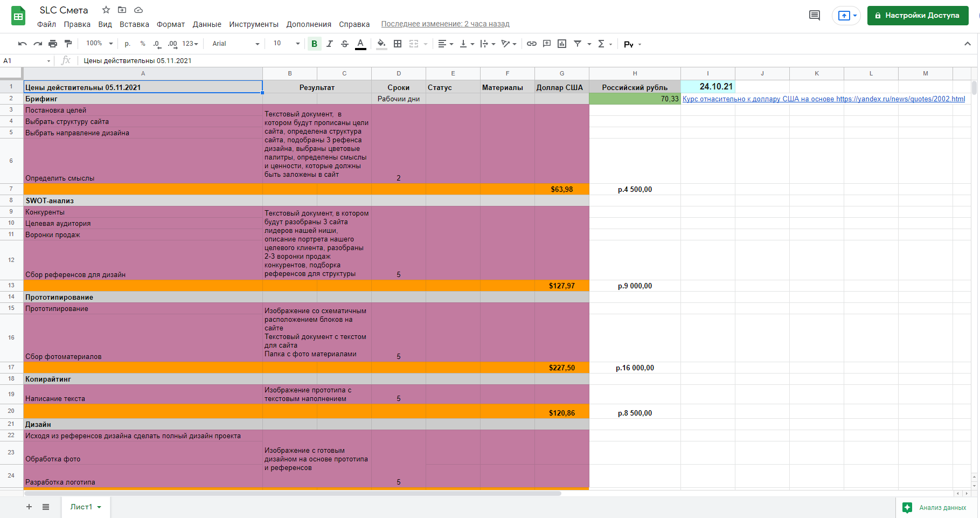Screen dimensions: 980x518
Task: Format as currency with the р. button
Action: [x=128, y=44]
